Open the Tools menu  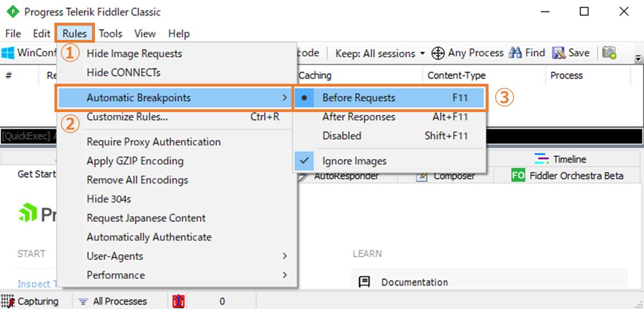pos(110,34)
